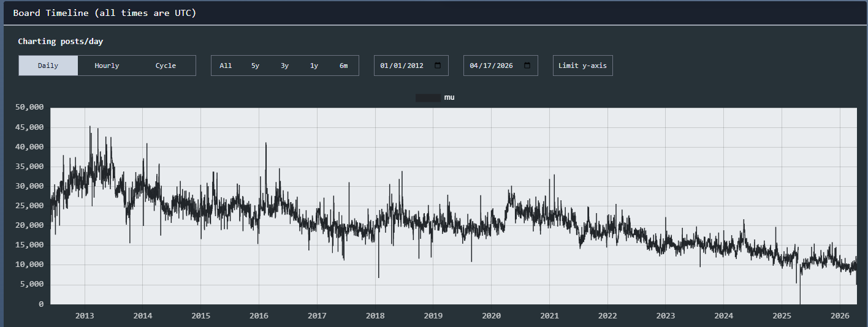Click the 2013 x-axis label

click(84, 316)
